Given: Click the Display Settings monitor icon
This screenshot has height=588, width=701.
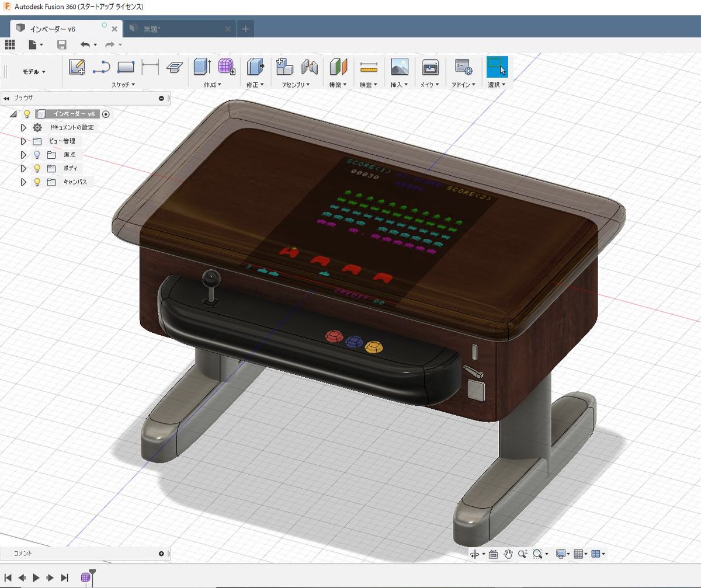Looking at the screenshot, I should click(561, 554).
